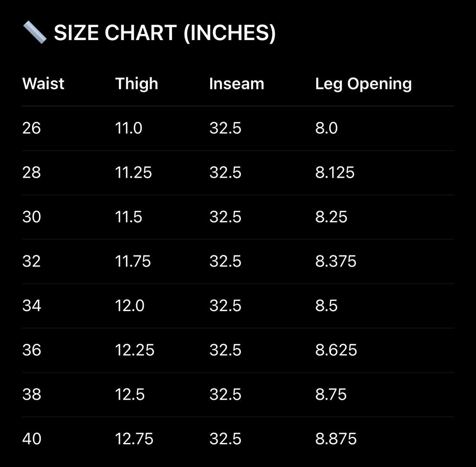This screenshot has width=476, height=467.
Task: Click waist size 34 cell
Action: [x=32, y=306]
